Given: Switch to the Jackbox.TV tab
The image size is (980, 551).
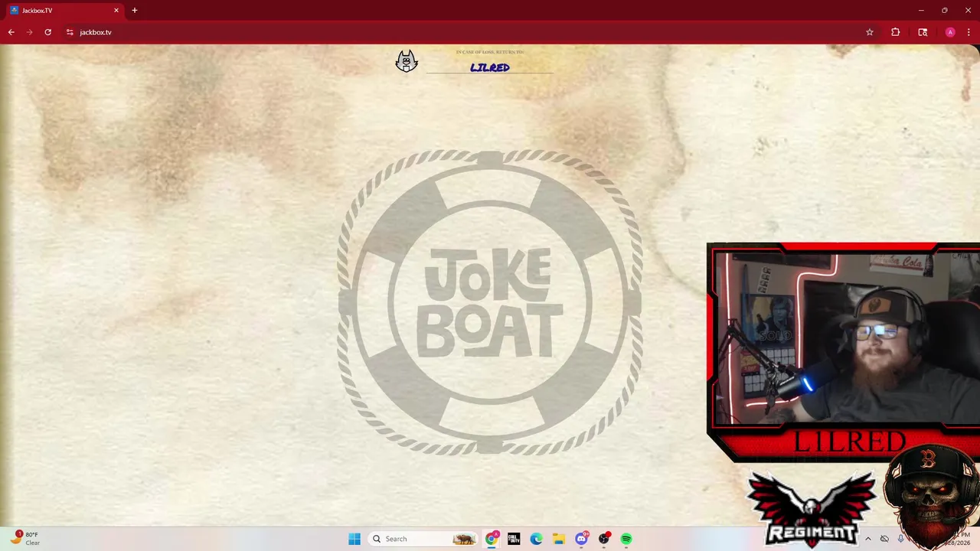Looking at the screenshot, I should coord(65,11).
